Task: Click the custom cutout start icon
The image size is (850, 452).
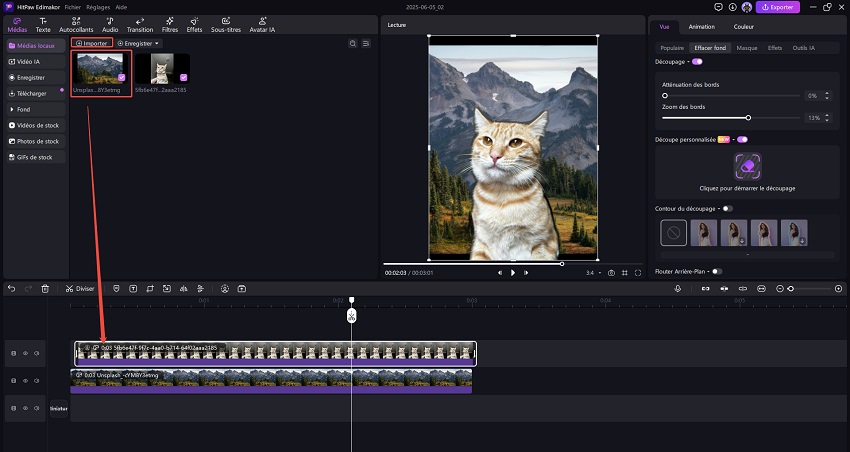Action: (748, 166)
